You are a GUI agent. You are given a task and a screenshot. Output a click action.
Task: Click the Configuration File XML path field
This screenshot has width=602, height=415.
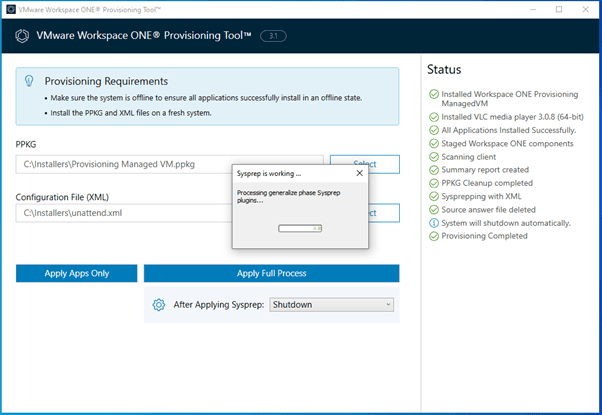tap(124, 213)
